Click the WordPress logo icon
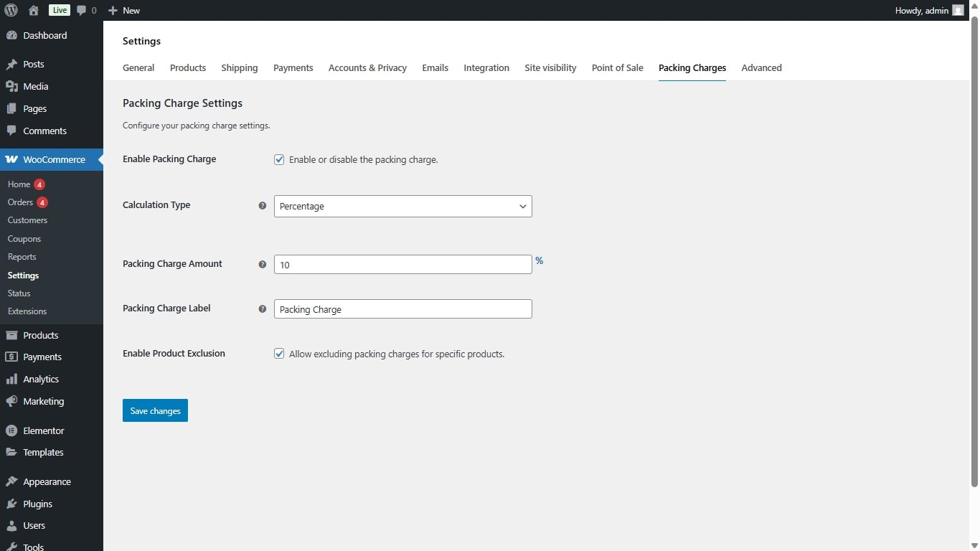 (11, 10)
